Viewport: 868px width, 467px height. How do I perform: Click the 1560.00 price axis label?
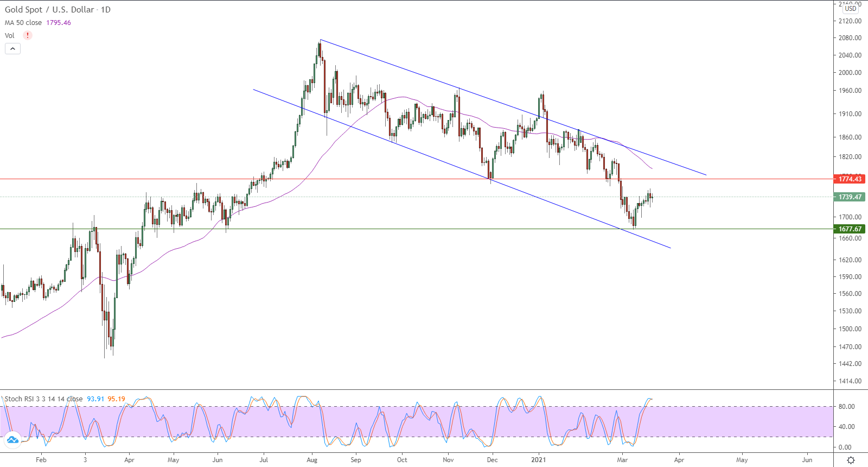pyautogui.click(x=850, y=294)
